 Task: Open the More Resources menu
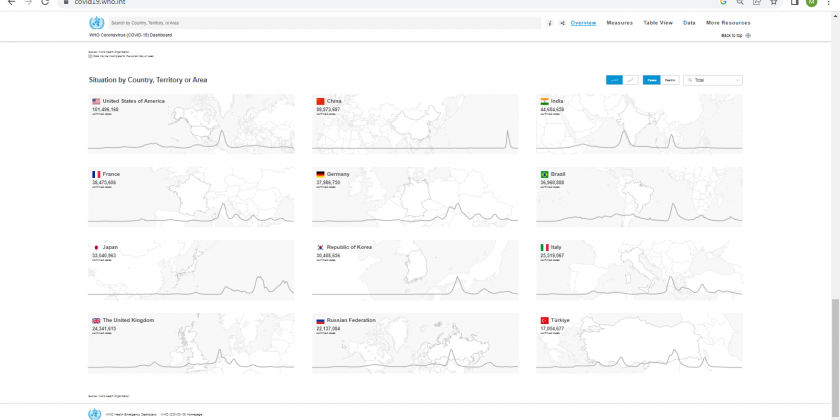(727, 23)
